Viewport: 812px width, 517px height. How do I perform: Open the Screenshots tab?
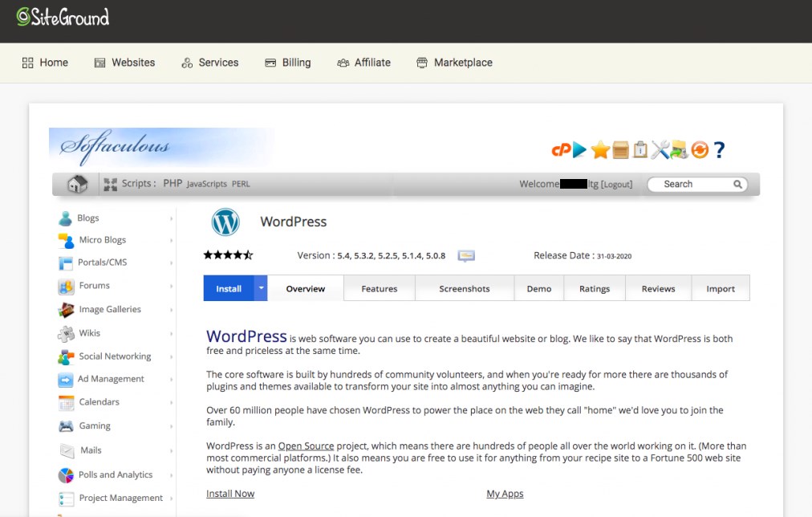465,288
